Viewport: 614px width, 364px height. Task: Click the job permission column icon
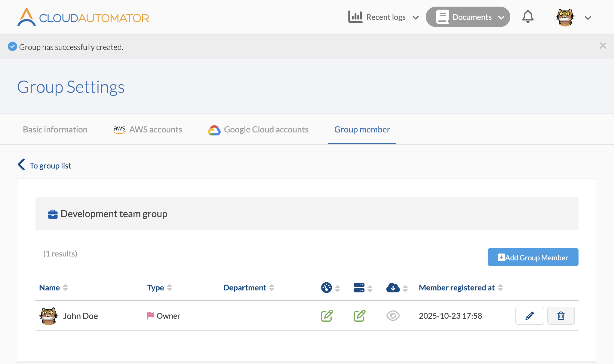coord(326,288)
